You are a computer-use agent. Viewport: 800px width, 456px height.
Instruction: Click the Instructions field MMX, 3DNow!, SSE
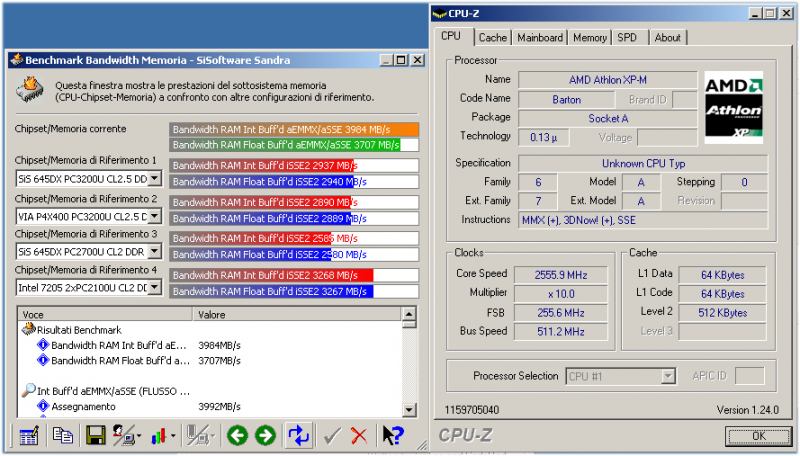643,220
